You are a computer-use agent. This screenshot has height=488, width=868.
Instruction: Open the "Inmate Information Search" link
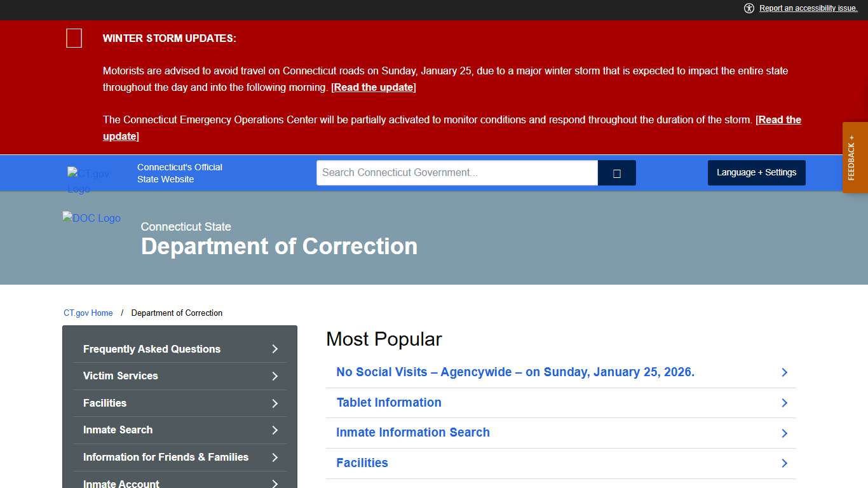click(x=413, y=432)
